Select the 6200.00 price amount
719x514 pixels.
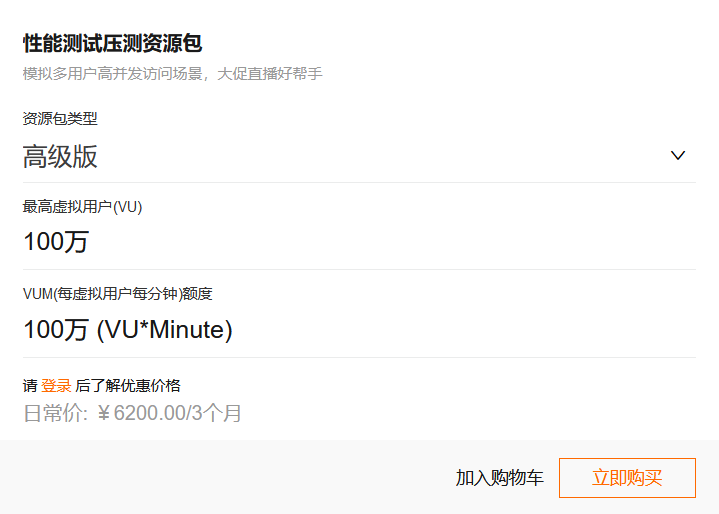click(149, 413)
